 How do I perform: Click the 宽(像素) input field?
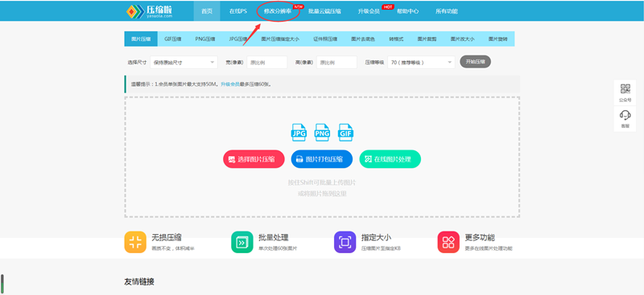pos(266,63)
